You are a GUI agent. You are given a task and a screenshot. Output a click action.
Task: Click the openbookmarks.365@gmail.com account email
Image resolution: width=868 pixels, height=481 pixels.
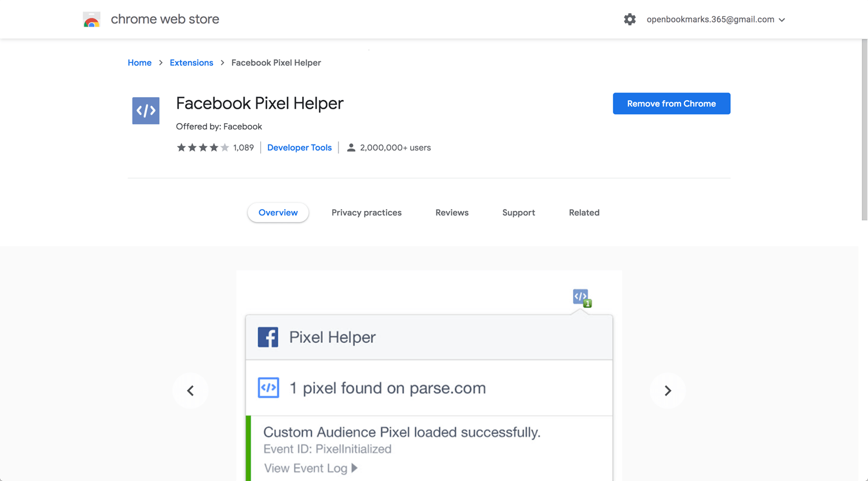[x=710, y=20]
